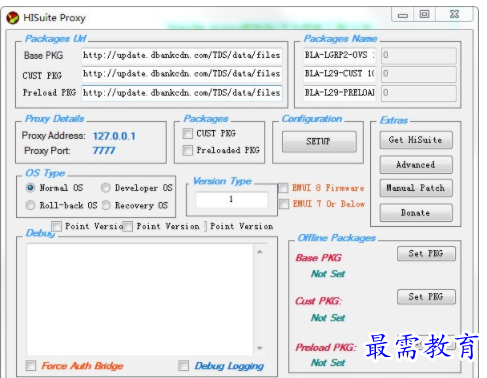487x378 pixels.
Task: Click the Donate button
Action: pos(416,213)
